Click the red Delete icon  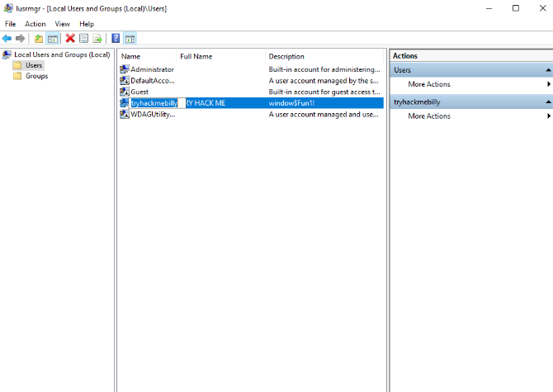(x=70, y=38)
